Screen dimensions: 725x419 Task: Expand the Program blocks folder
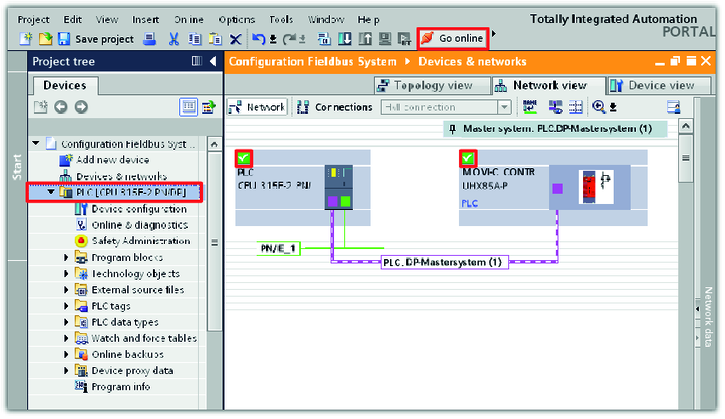point(66,257)
